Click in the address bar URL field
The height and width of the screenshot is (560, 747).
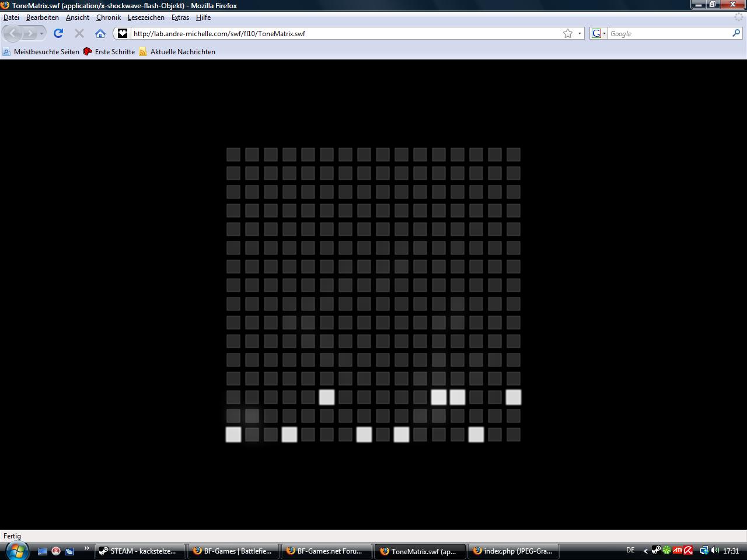point(344,33)
